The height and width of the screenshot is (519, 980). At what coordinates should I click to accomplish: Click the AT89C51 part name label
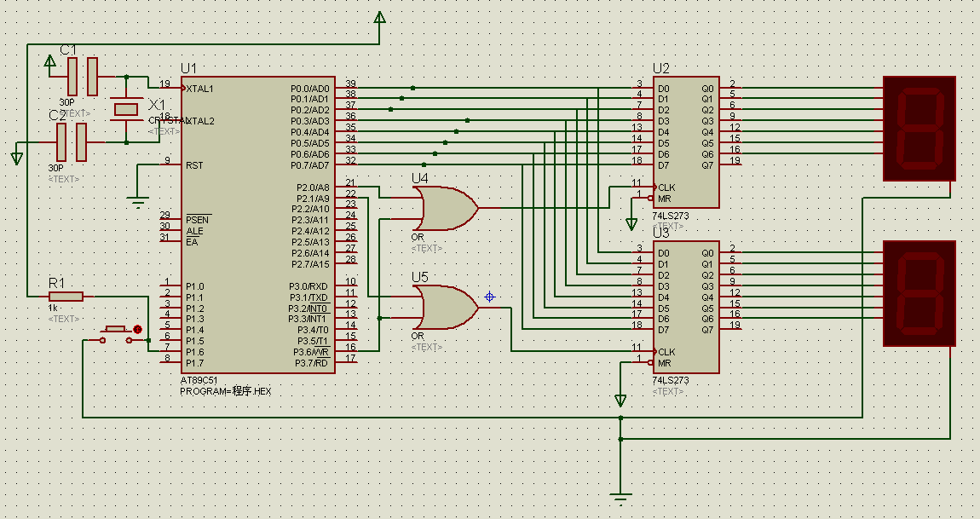click(x=199, y=381)
